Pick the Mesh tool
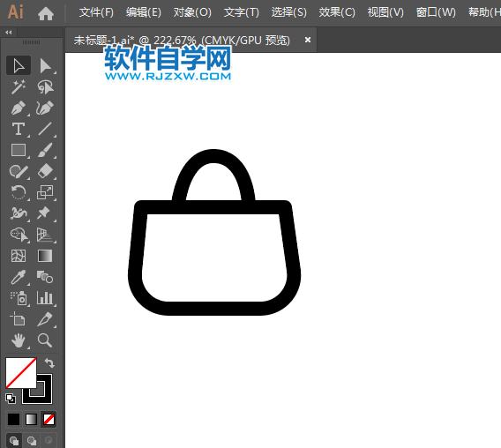The image size is (501, 448). pyautogui.click(x=19, y=256)
